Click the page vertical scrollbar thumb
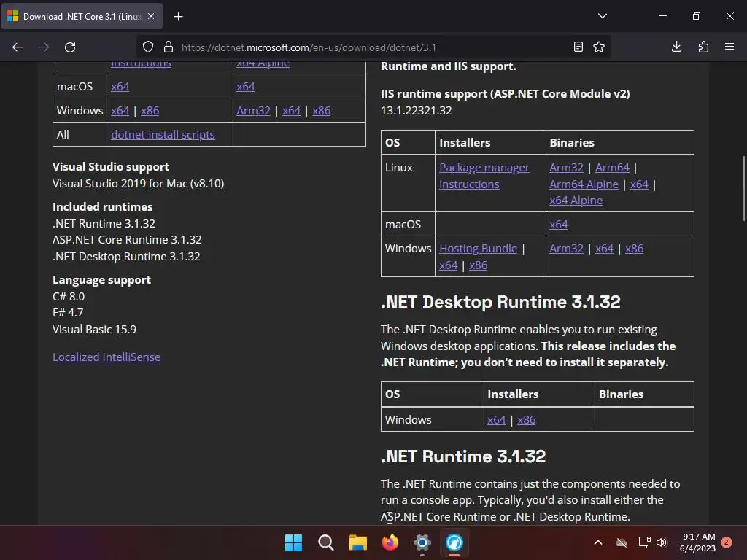The image size is (747, 560). 743,188
